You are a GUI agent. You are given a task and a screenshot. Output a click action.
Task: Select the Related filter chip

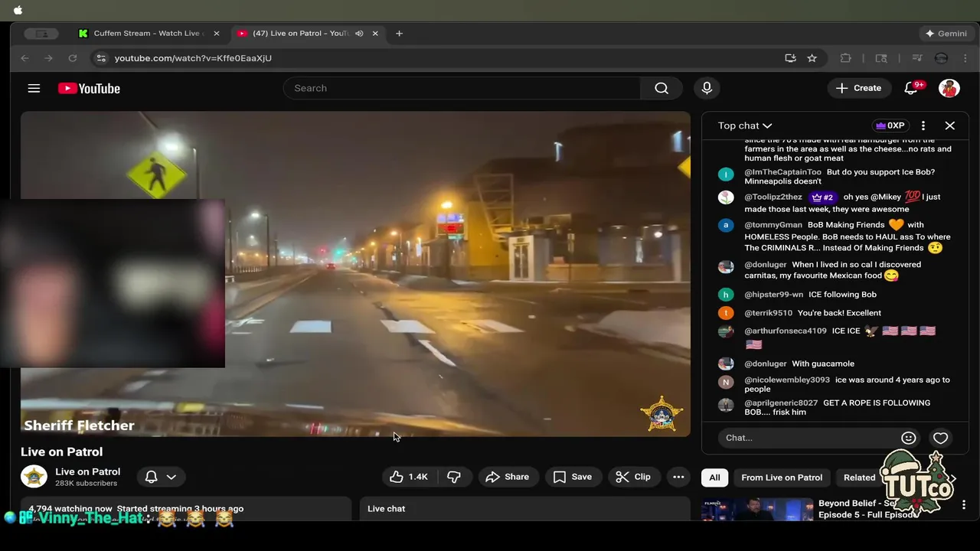[x=859, y=478]
